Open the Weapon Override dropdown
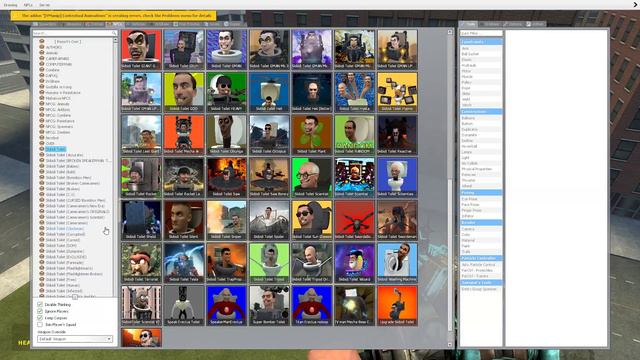640x360 pixels. click(x=75, y=339)
